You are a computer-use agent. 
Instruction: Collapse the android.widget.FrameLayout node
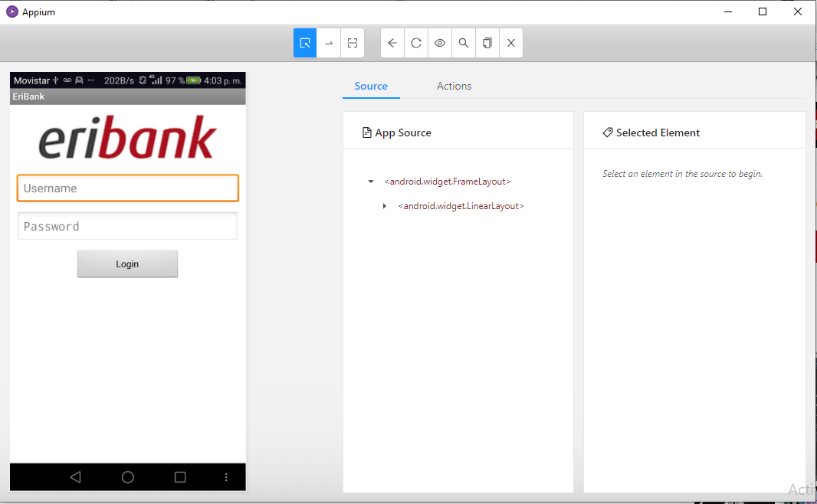click(x=371, y=182)
